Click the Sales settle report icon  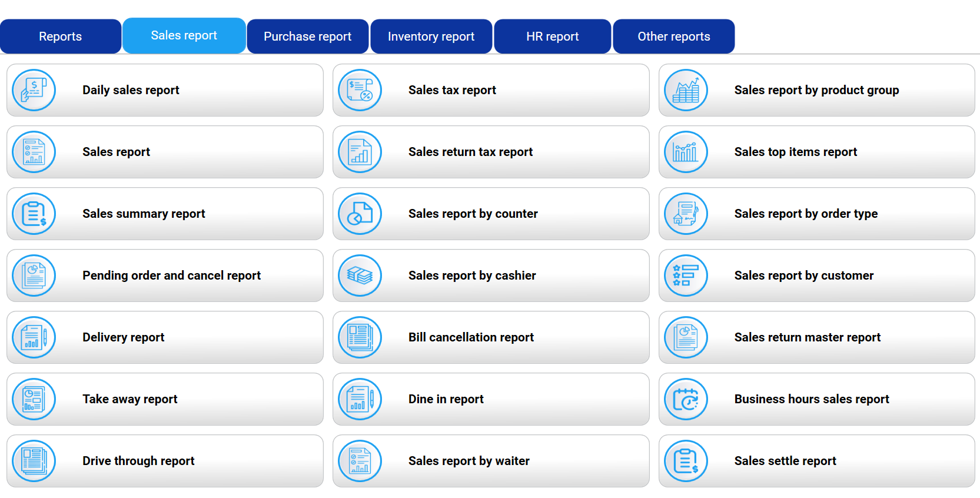686,461
